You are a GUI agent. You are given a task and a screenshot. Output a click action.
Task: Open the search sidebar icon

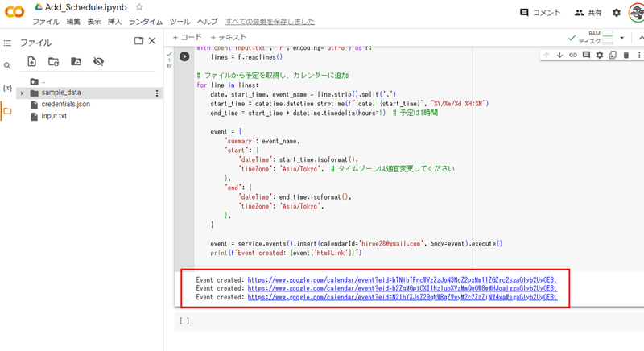tap(7, 66)
